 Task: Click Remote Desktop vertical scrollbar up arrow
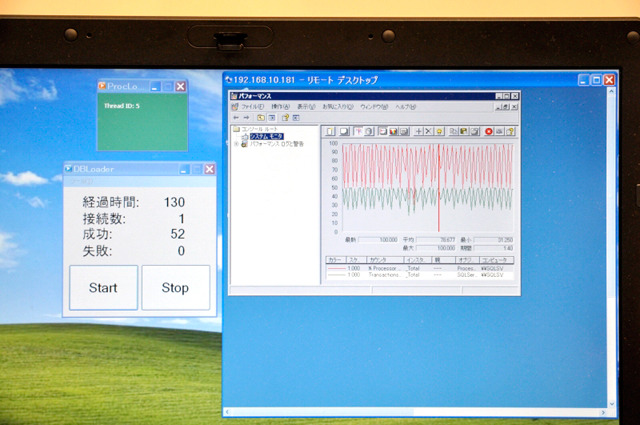point(611,91)
